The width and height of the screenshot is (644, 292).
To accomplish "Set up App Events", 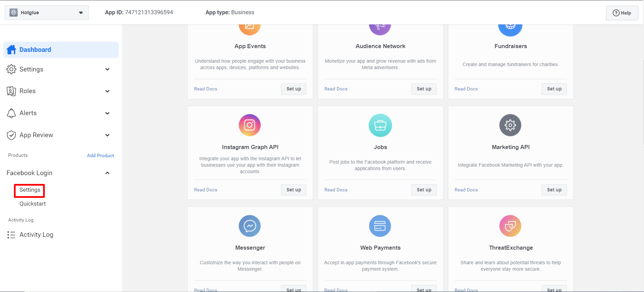I will coord(294,89).
